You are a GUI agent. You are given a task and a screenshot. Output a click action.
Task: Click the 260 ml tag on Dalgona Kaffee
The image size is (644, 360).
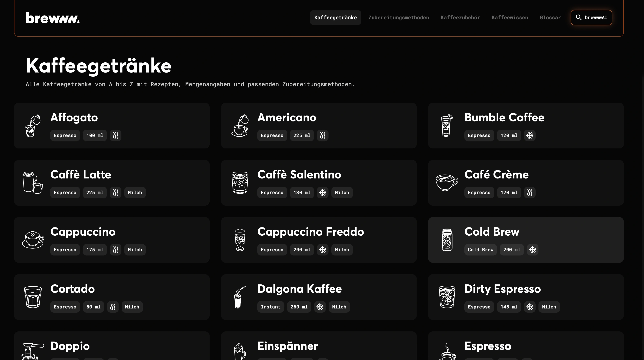pyautogui.click(x=299, y=307)
